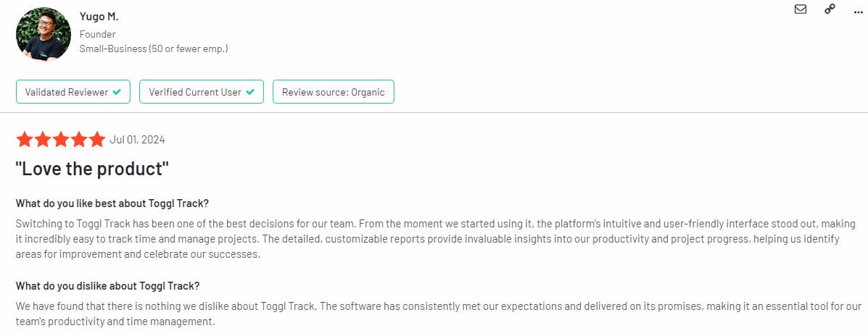Click the Review source: Organic badge
The width and height of the screenshot is (868, 336).
[x=333, y=92]
